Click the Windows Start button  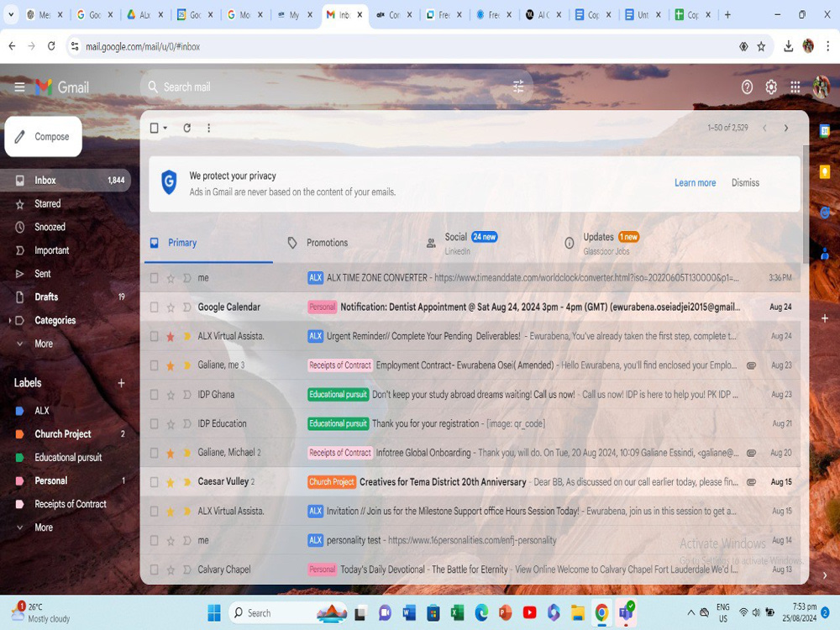pyautogui.click(x=214, y=612)
